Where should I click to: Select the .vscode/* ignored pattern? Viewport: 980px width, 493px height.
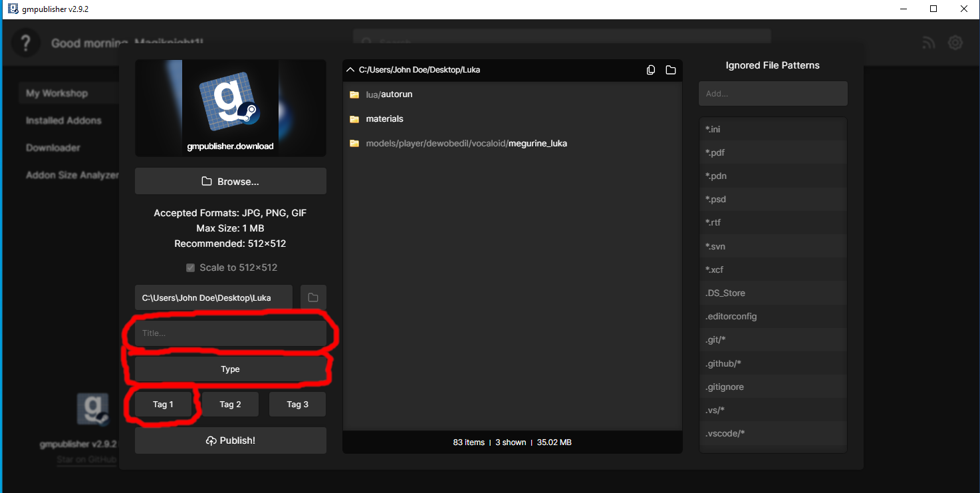point(773,433)
